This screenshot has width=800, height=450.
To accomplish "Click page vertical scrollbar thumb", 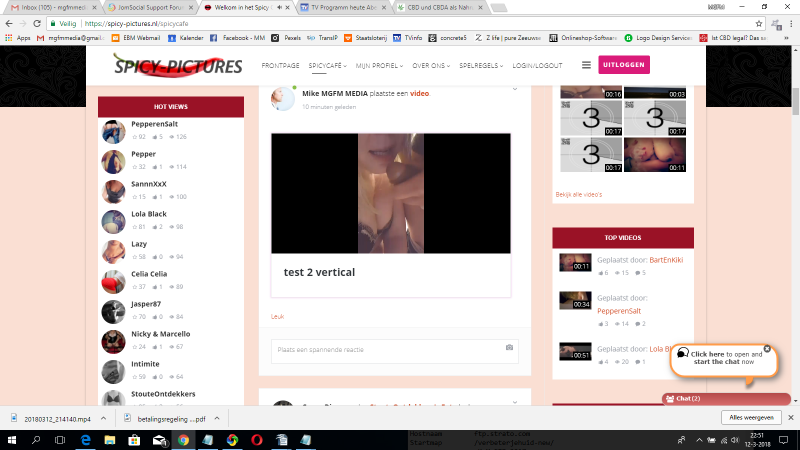I will pos(795,101).
